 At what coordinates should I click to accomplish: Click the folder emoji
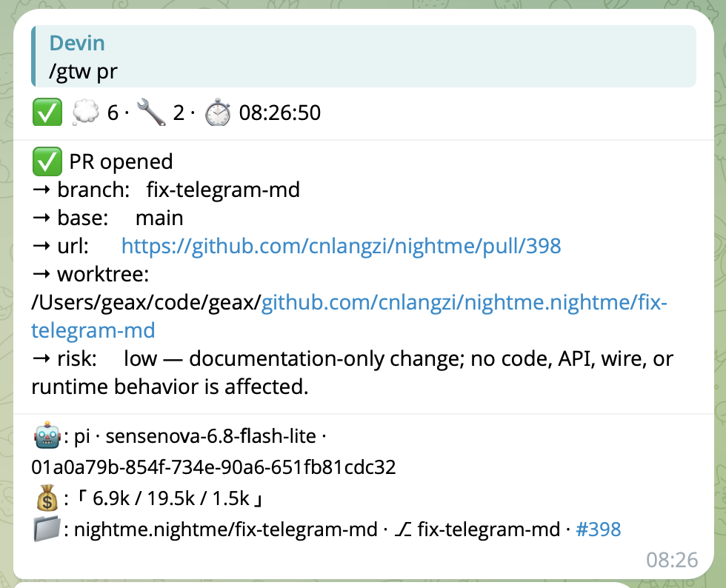coord(47,529)
